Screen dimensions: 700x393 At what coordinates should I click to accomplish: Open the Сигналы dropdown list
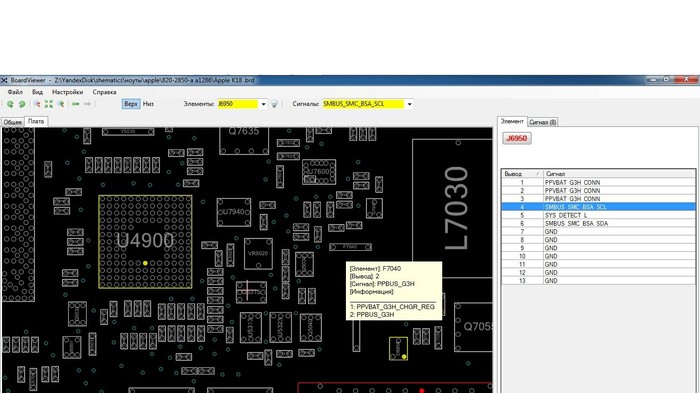[x=409, y=104]
